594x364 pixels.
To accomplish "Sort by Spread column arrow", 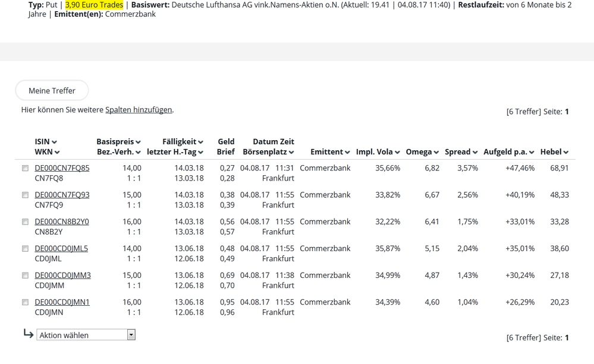I will click(475, 153).
